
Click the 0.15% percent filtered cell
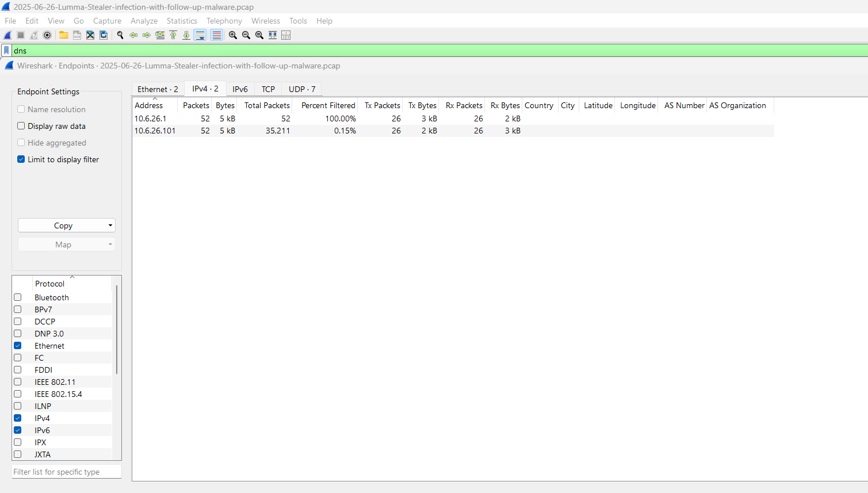pyautogui.click(x=345, y=131)
